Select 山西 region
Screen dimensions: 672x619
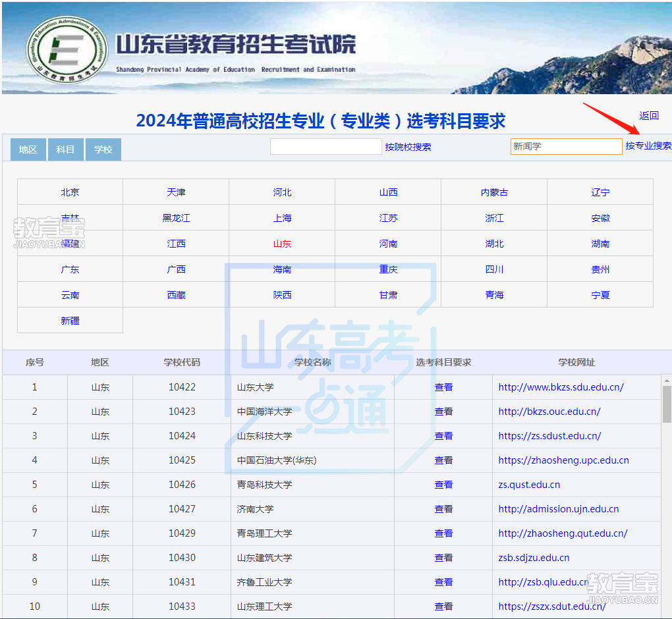pos(388,192)
